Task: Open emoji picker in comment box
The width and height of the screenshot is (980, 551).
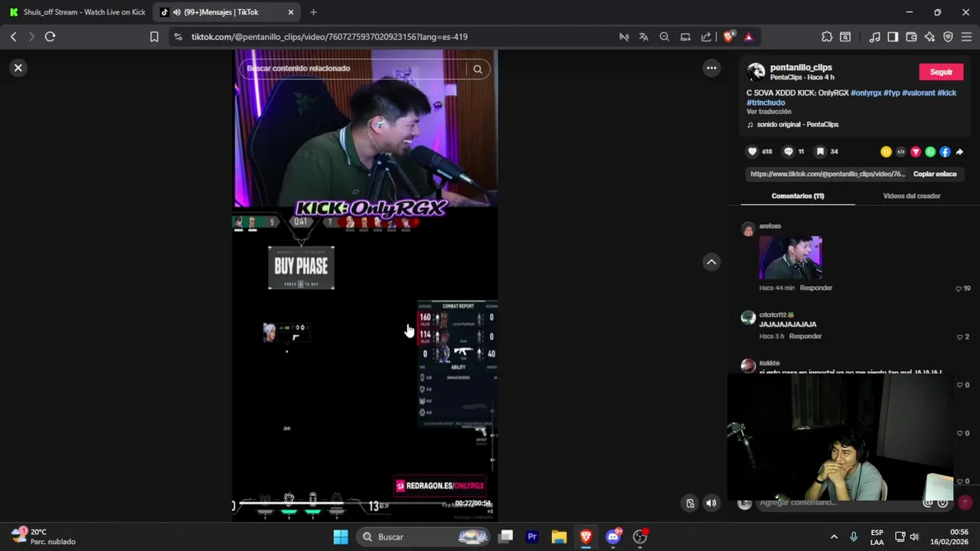Action: tap(942, 503)
